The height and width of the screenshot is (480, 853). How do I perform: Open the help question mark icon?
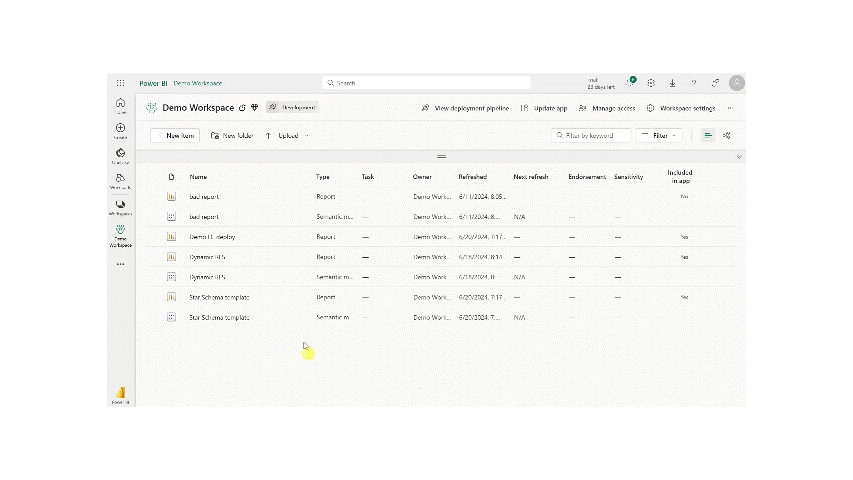tap(693, 83)
